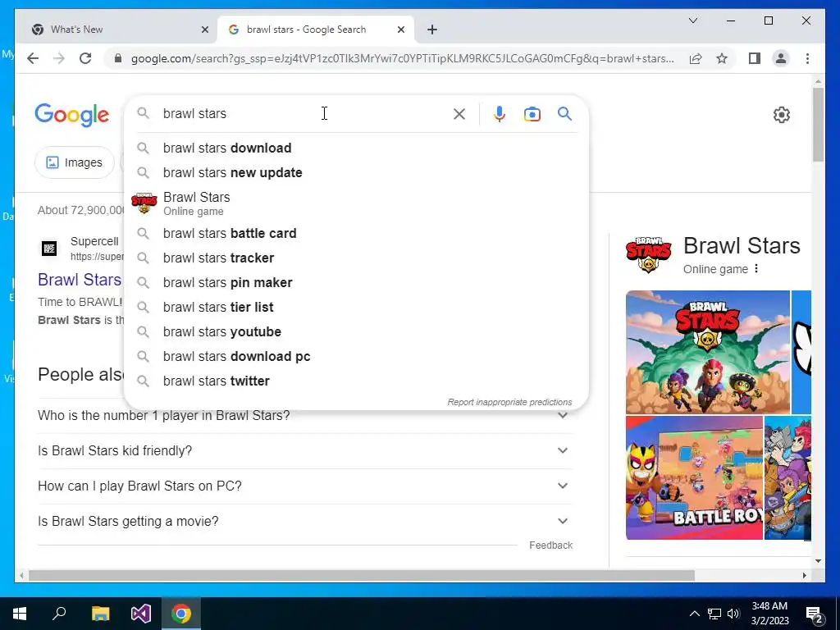The height and width of the screenshot is (630, 840).
Task: Choose suggestion brawl stars download
Action: click(356, 148)
